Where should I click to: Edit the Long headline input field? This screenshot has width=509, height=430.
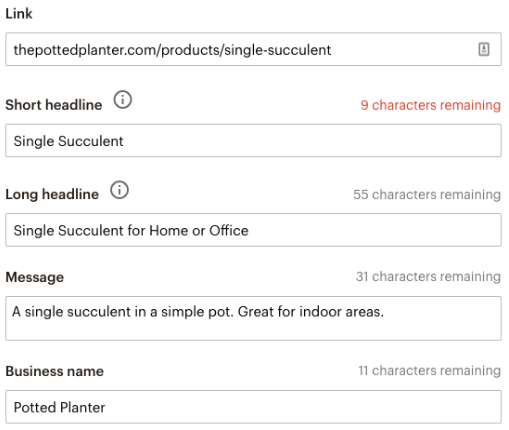(x=253, y=230)
